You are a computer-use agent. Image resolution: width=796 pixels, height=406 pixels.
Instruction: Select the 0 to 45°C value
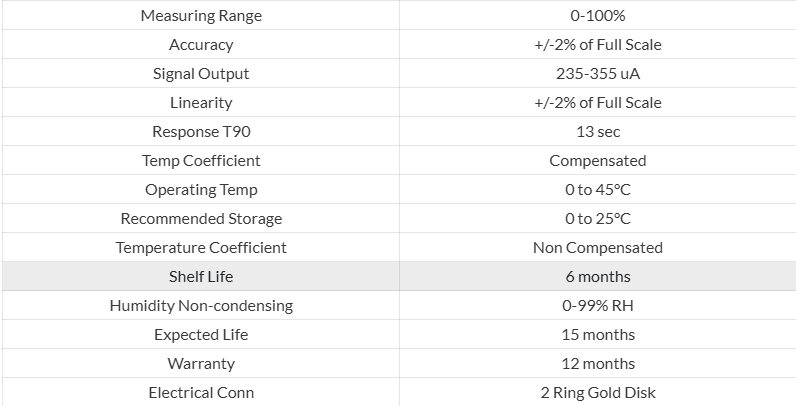[x=598, y=190]
